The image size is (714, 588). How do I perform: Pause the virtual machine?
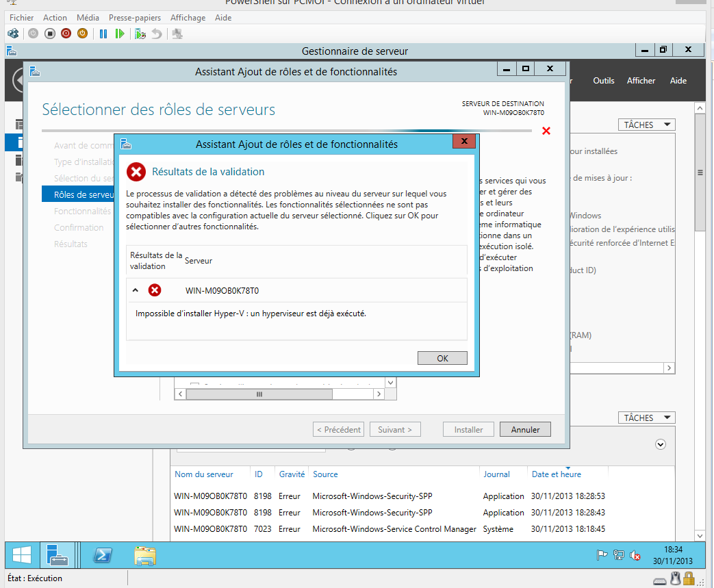[x=103, y=34]
